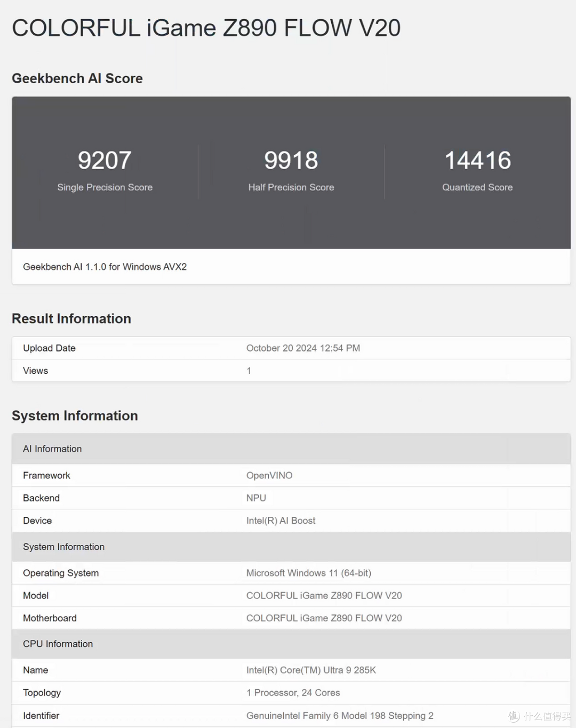Click the Motherboard row's COLORFUL iGame value
Image resolution: width=576 pixels, height=728 pixels.
click(324, 618)
